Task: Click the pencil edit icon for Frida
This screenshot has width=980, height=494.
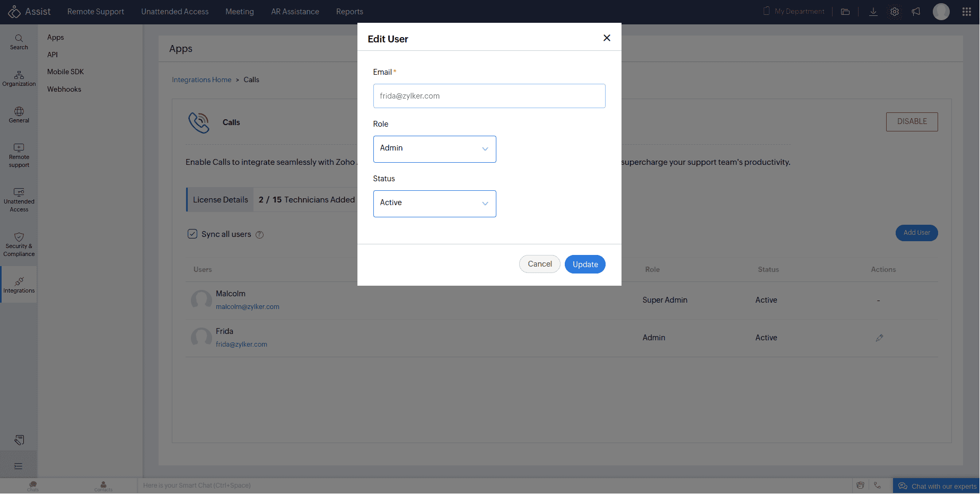Action: pos(879,338)
